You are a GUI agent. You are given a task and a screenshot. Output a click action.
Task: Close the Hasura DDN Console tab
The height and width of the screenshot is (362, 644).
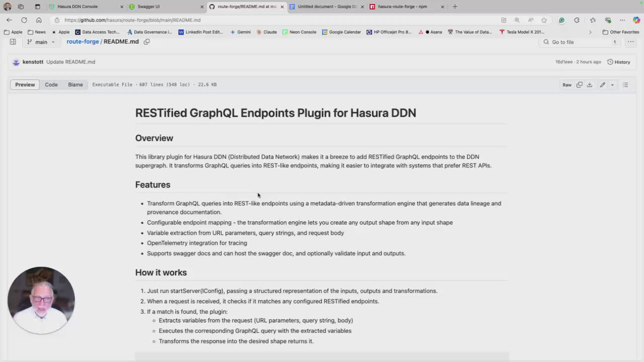pyautogui.click(x=121, y=7)
